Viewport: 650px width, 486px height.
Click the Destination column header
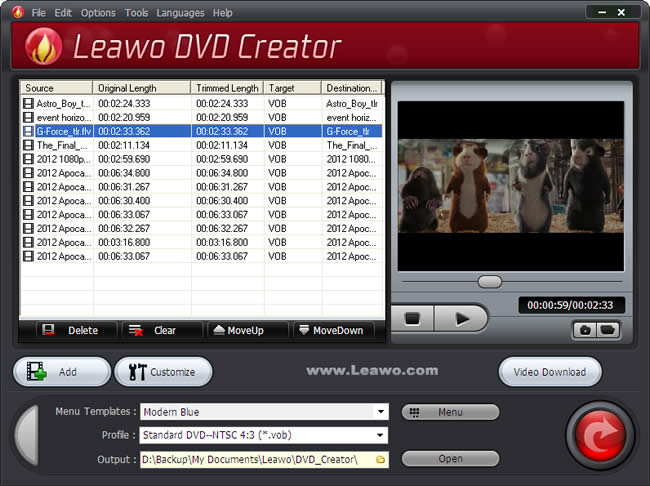point(352,88)
